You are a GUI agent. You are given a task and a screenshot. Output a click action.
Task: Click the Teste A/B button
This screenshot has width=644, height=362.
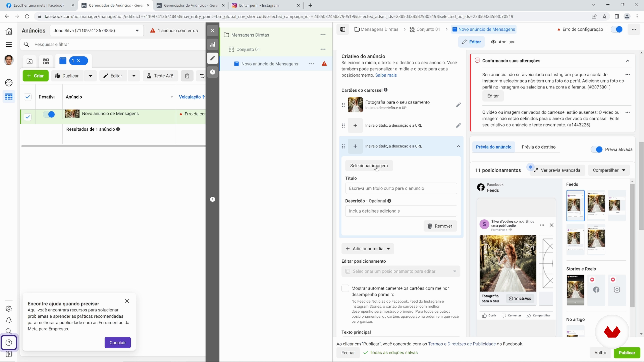160,76
